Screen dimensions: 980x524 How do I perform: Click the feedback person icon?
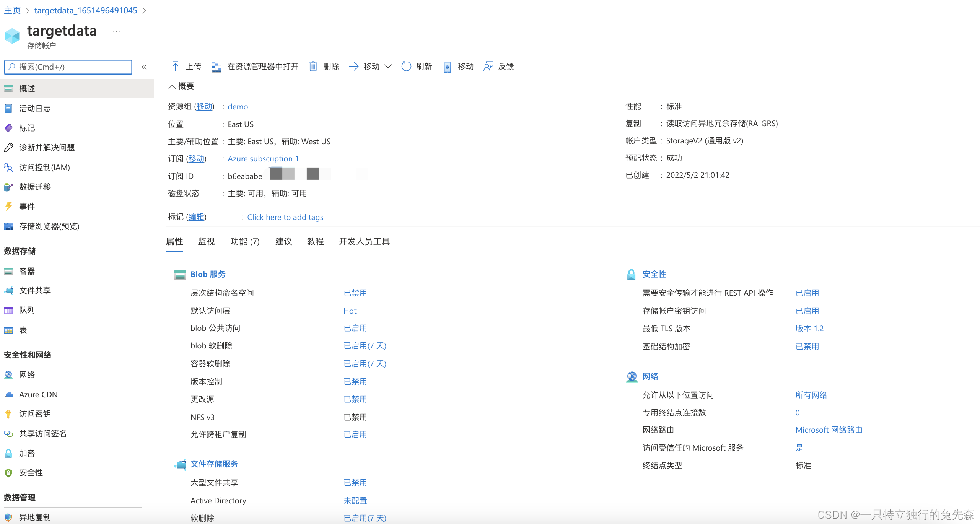[488, 67]
